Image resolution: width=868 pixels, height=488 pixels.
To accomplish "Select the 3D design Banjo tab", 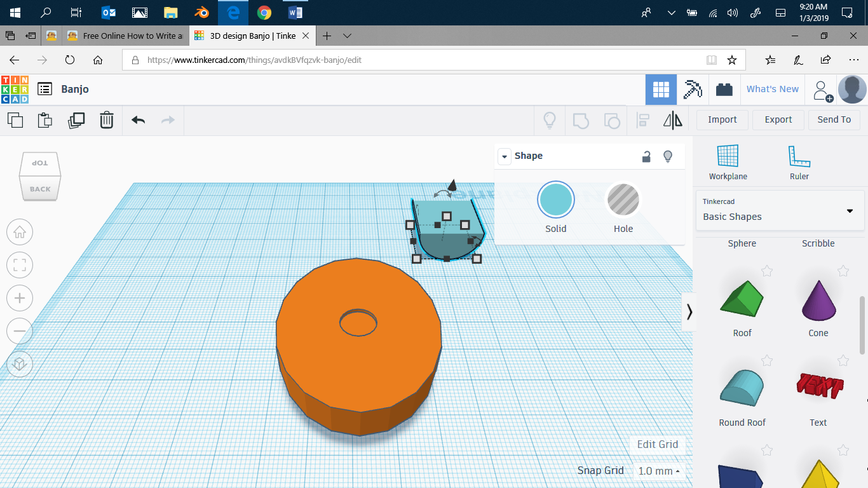I will coord(253,36).
